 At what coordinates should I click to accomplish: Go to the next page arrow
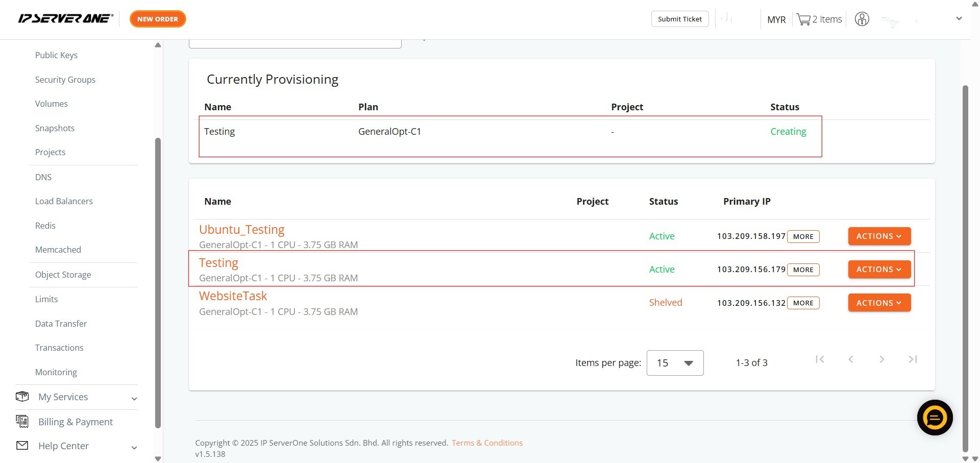click(x=881, y=359)
